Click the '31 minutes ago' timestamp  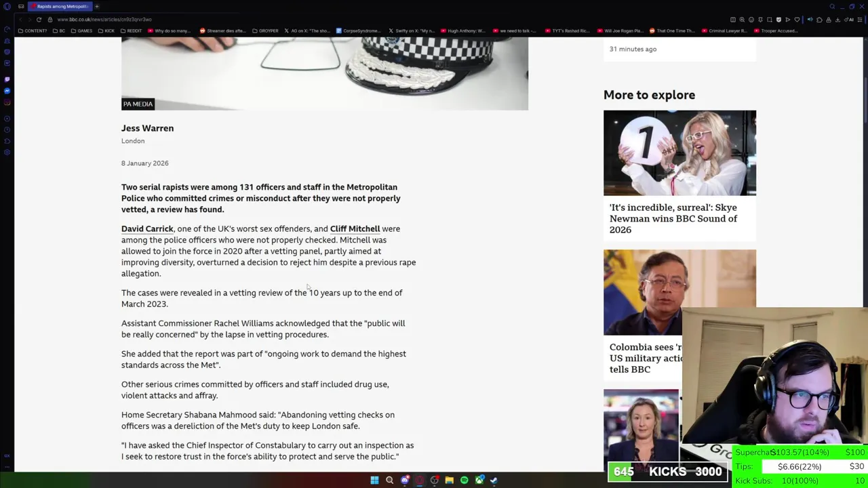coord(633,49)
